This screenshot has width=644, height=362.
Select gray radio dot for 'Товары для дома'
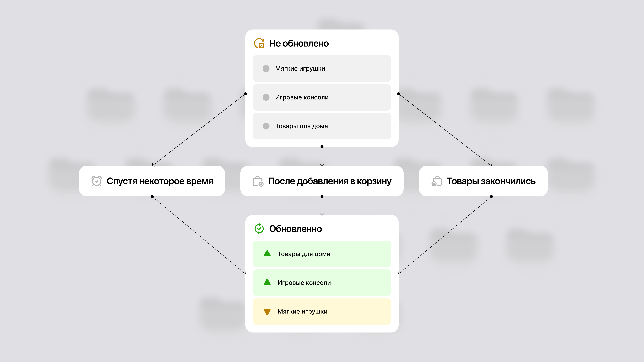pyautogui.click(x=266, y=126)
